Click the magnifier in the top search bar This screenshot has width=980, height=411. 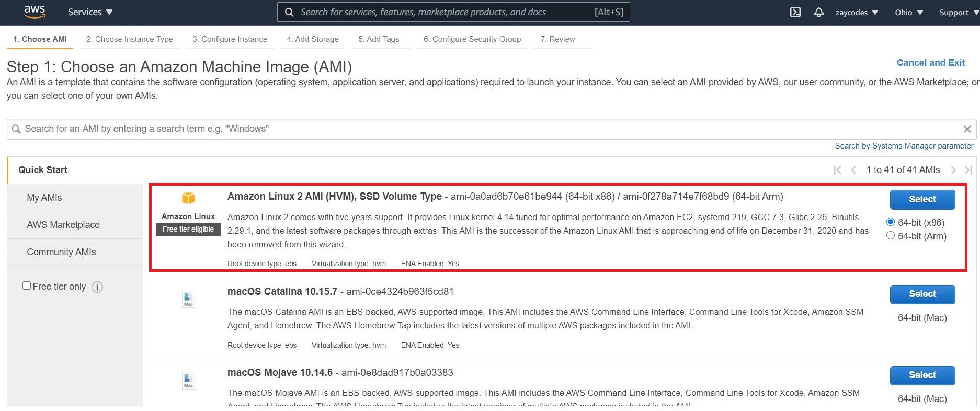point(289,12)
